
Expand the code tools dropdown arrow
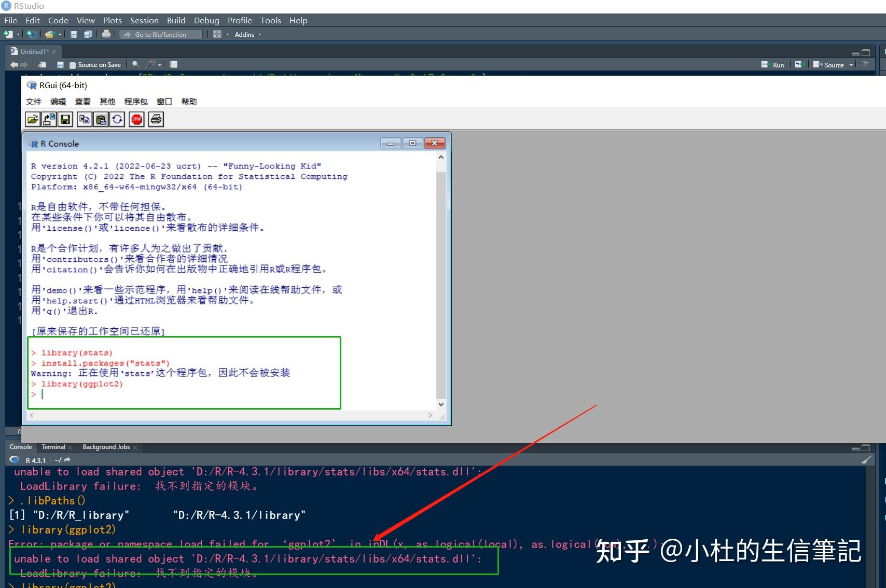click(160, 65)
